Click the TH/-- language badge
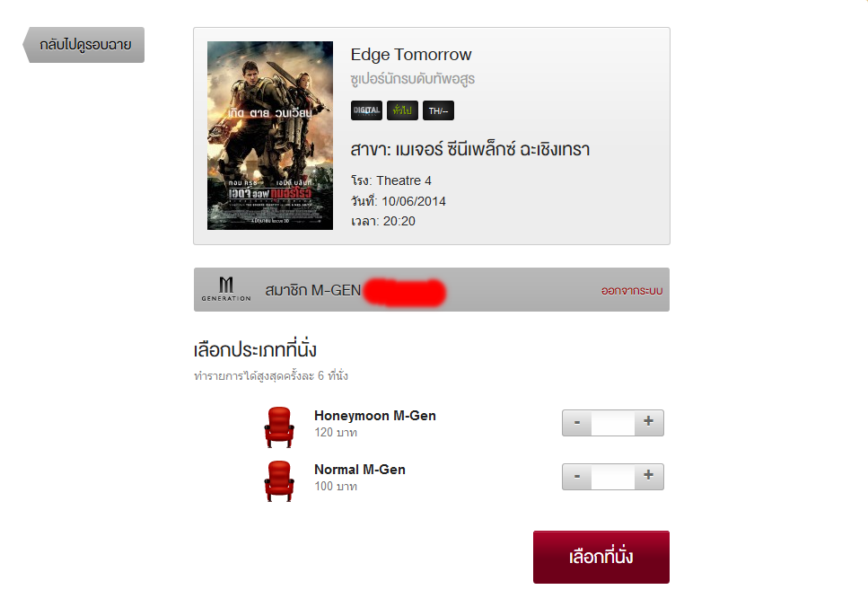The image size is (868, 616). click(x=438, y=110)
